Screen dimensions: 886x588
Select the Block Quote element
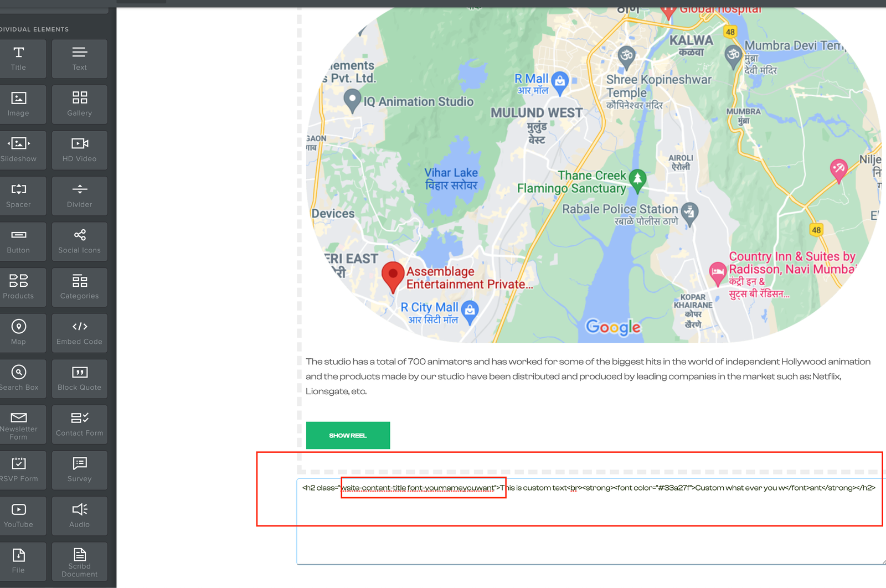79,379
